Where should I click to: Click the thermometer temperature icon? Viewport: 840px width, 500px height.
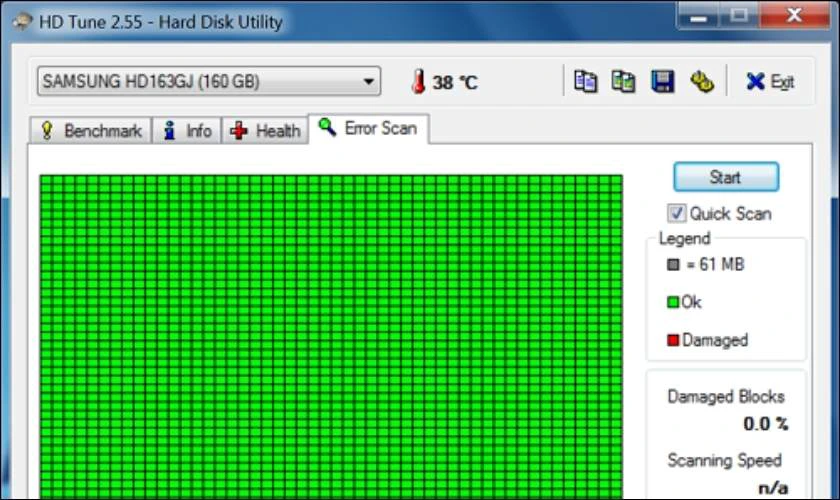[x=418, y=82]
